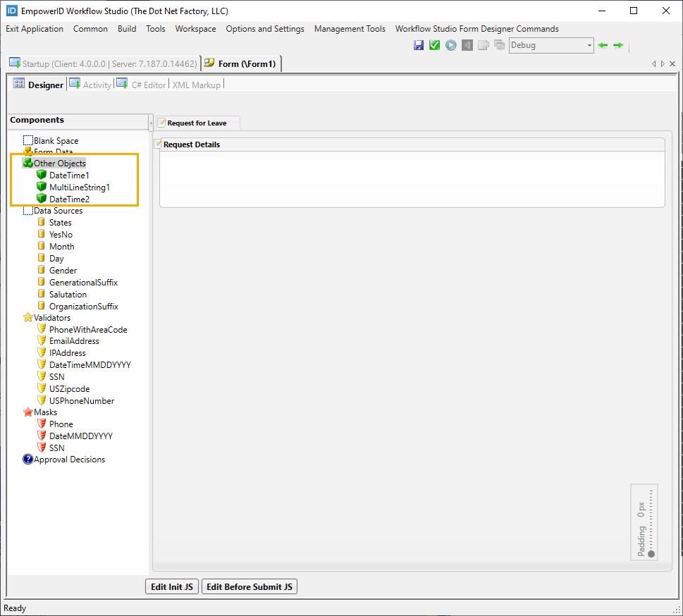Viewport: 683px width, 616px height.
Task: Click the green back navigation arrow
Action: coord(603,44)
